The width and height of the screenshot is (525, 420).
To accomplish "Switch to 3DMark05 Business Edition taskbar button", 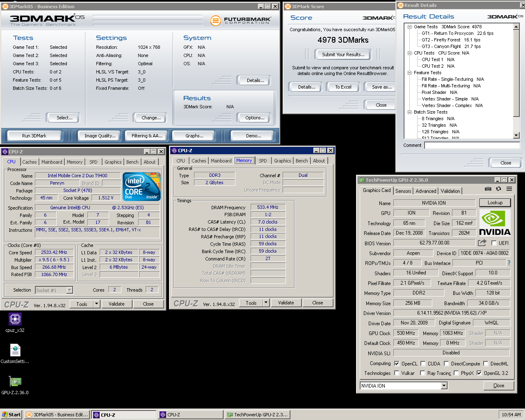I will [57, 415].
